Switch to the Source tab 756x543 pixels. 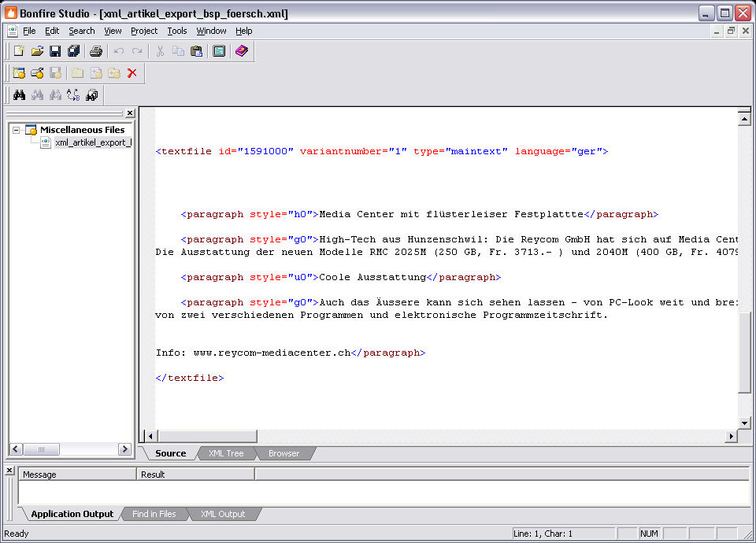[171, 453]
